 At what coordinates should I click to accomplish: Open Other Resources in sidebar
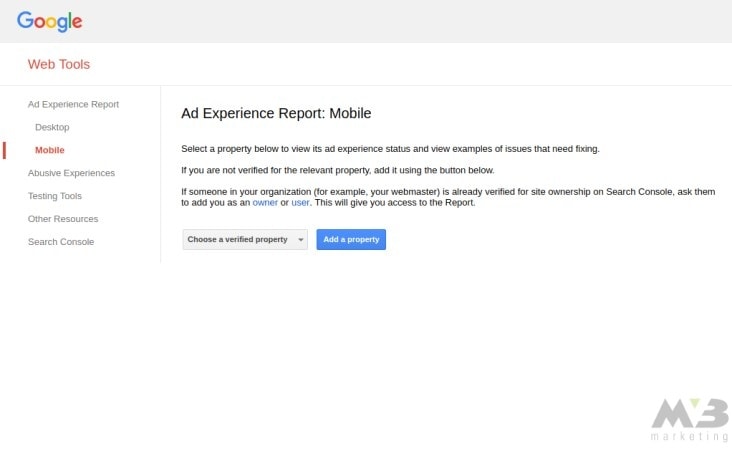coord(63,218)
